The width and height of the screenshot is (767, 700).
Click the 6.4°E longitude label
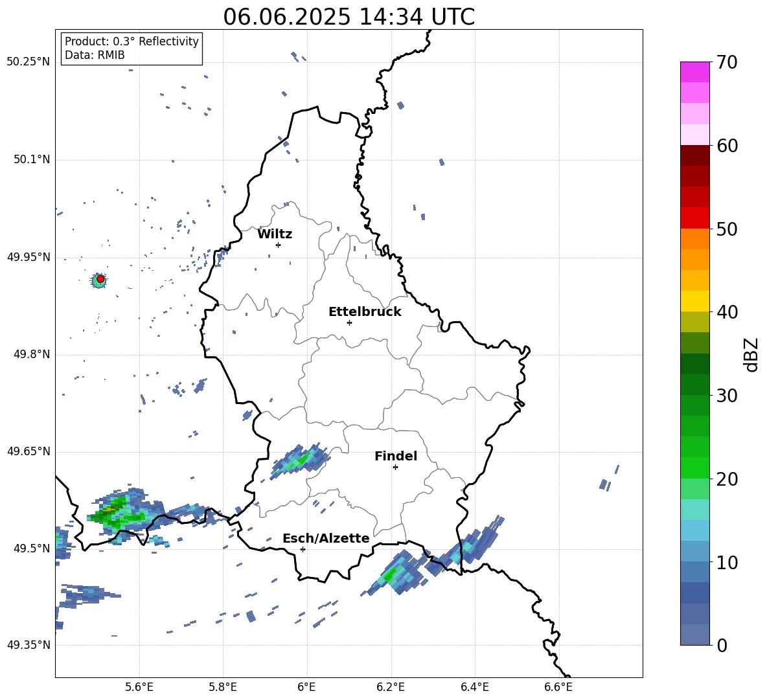point(474,687)
